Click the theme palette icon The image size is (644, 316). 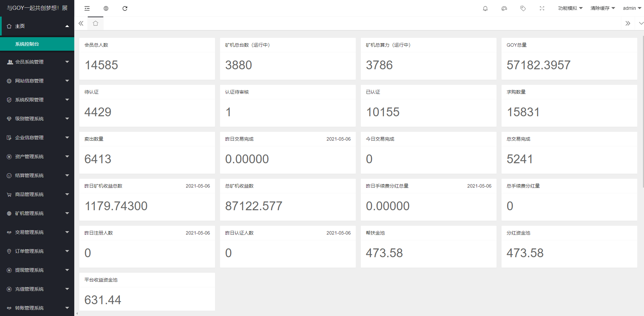click(x=504, y=8)
